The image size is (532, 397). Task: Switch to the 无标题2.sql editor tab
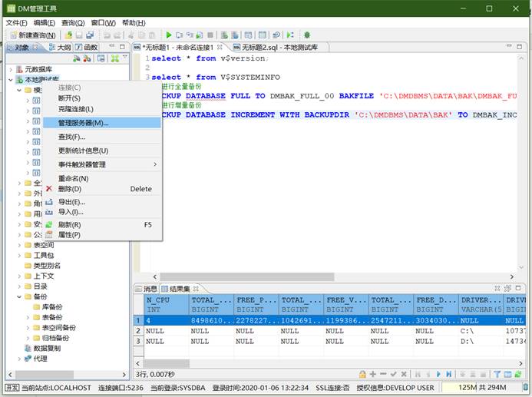(263, 48)
